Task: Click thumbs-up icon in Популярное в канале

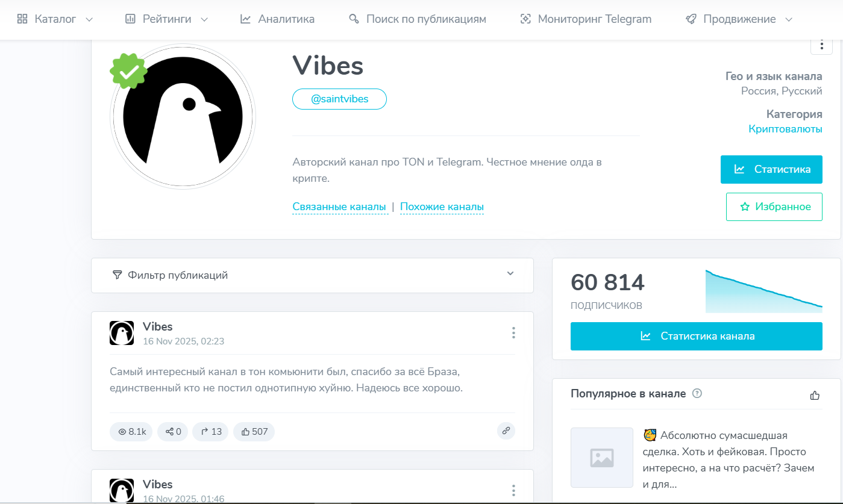Action: 815,396
